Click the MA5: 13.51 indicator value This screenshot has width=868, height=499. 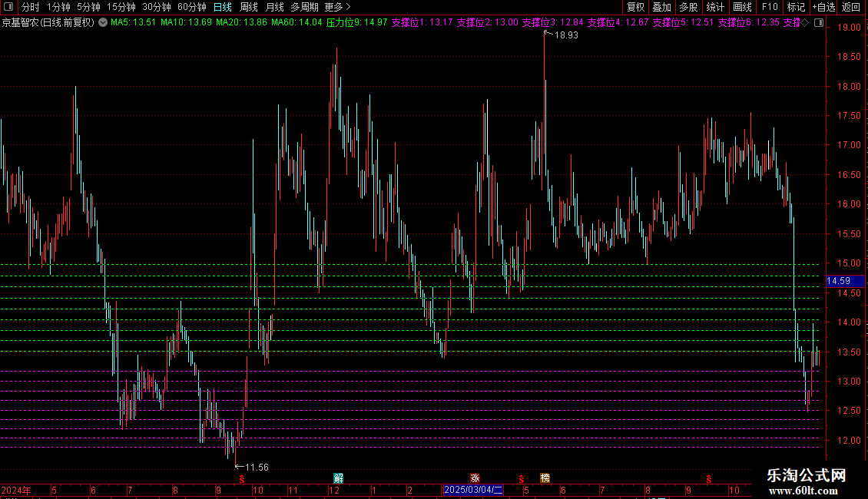pyautogui.click(x=134, y=23)
